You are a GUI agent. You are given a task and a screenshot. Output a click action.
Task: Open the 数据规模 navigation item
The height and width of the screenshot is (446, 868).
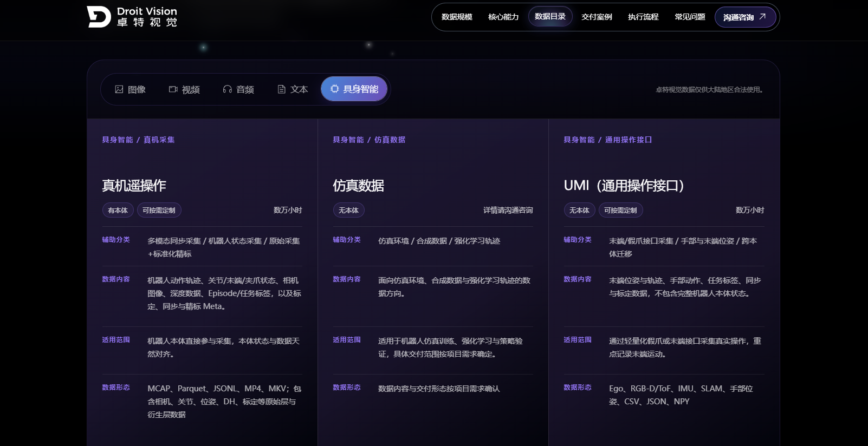[x=457, y=17]
